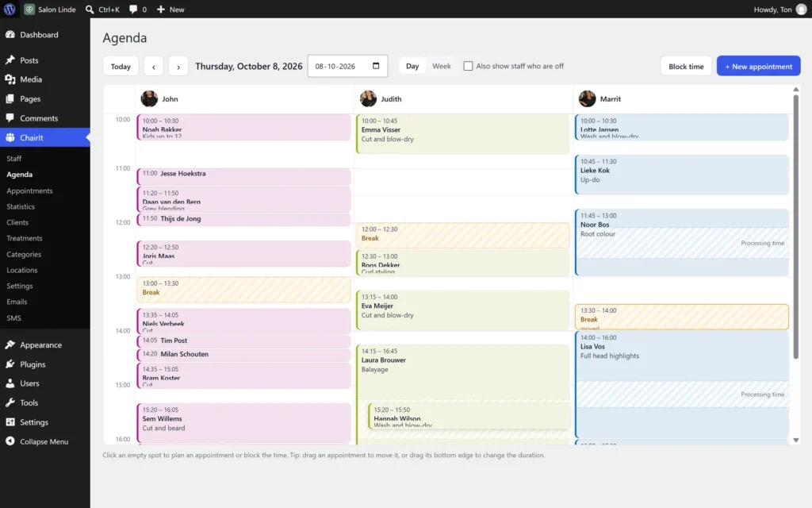Click Marrit's profile photo

pyautogui.click(x=588, y=98)
